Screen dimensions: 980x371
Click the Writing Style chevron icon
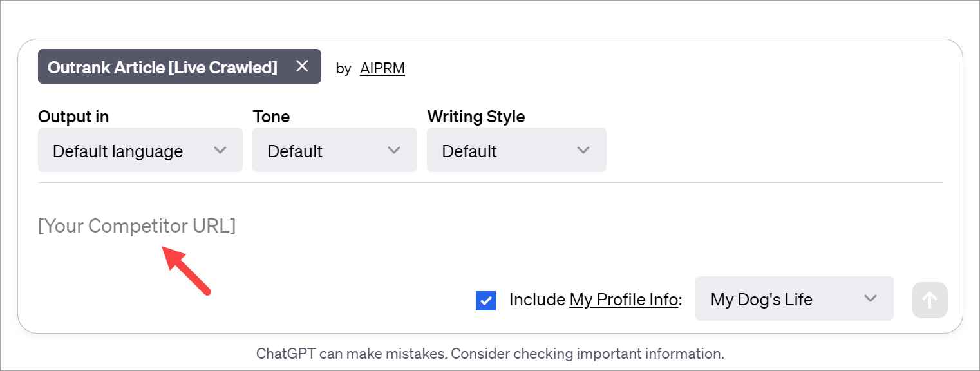583,149
